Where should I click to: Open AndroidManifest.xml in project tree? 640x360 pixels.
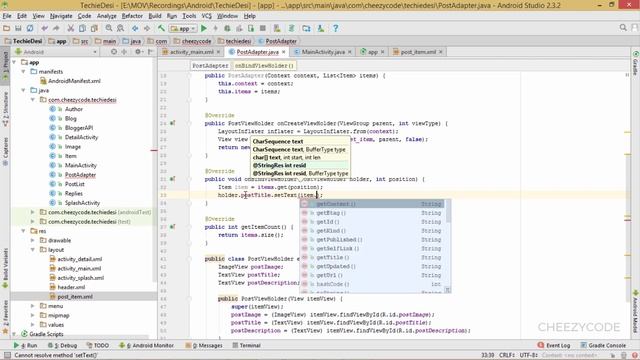click(74, 81)
